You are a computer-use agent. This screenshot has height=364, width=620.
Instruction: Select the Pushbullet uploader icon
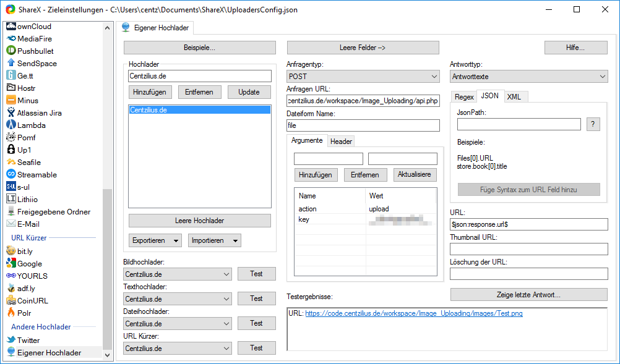11,51
